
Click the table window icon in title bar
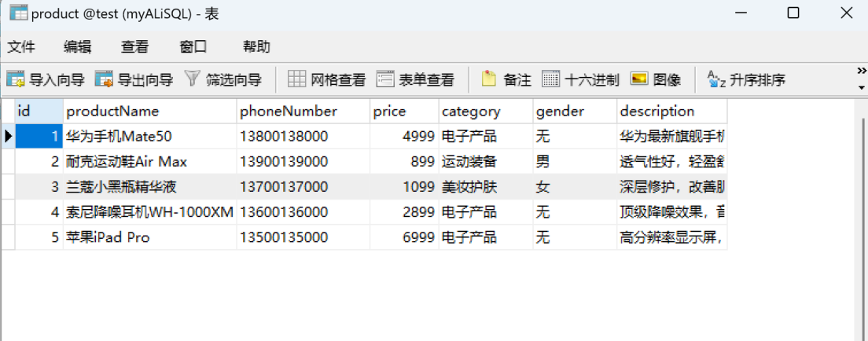point(18,13)
